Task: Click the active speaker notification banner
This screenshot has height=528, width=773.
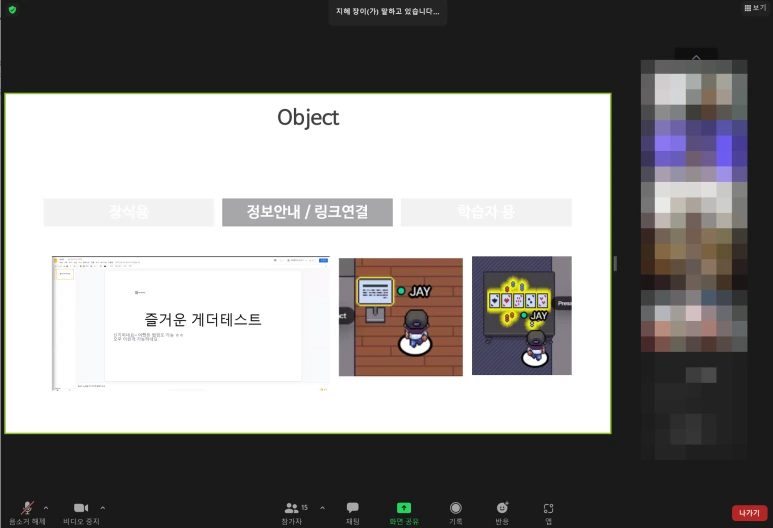Action: pos(388,12)
